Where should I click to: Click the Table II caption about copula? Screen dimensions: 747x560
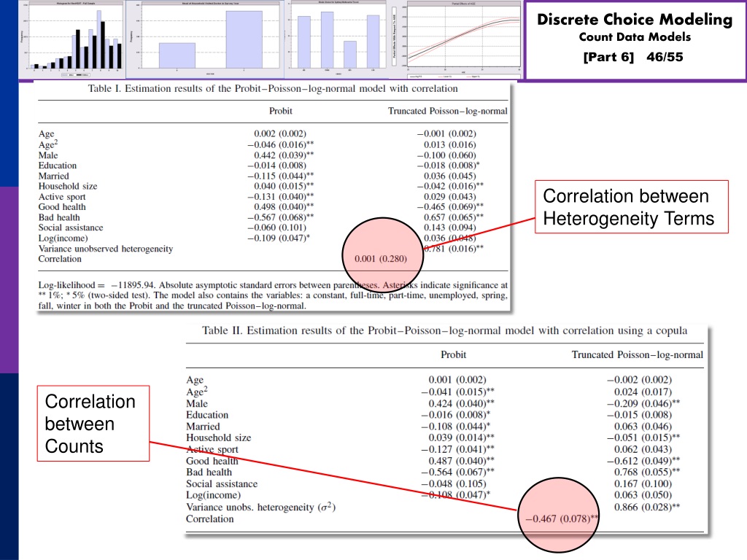pyautogui.click(x=444, y=330)
